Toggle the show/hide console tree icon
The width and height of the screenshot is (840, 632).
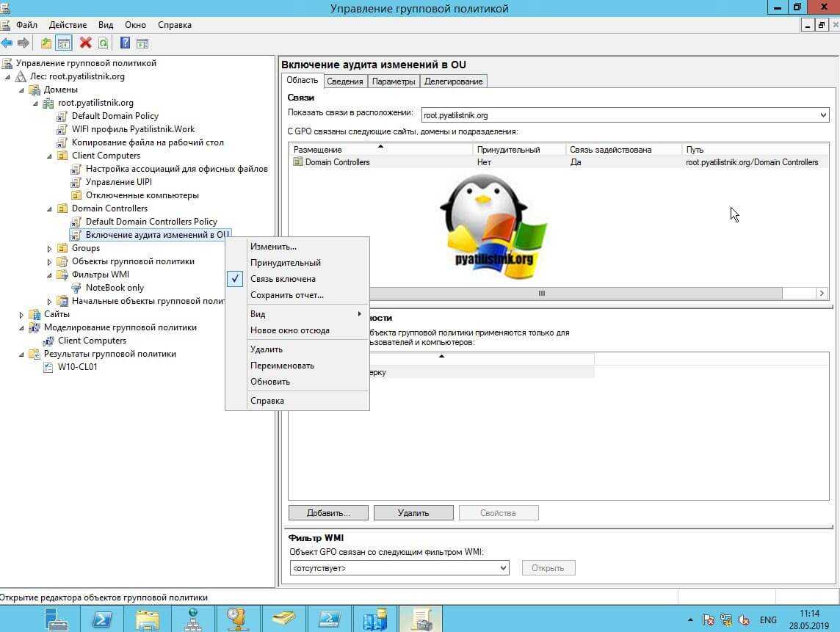pos(64,43)
